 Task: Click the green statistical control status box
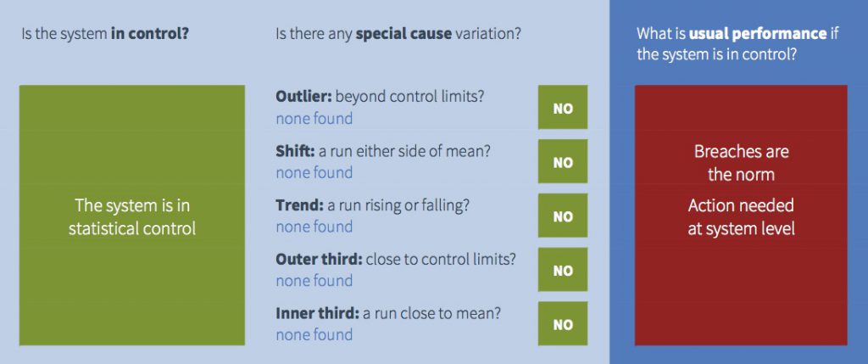click(131, 215)
